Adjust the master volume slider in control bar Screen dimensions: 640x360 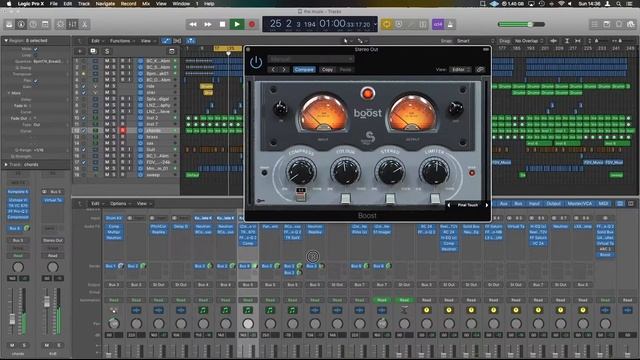point(522,24)
